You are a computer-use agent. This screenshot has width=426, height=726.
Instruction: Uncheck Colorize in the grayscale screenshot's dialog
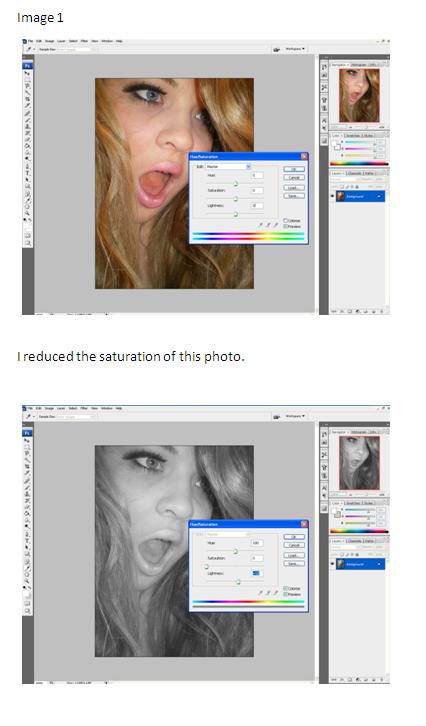pyautogui.click(x=286, y=588)
